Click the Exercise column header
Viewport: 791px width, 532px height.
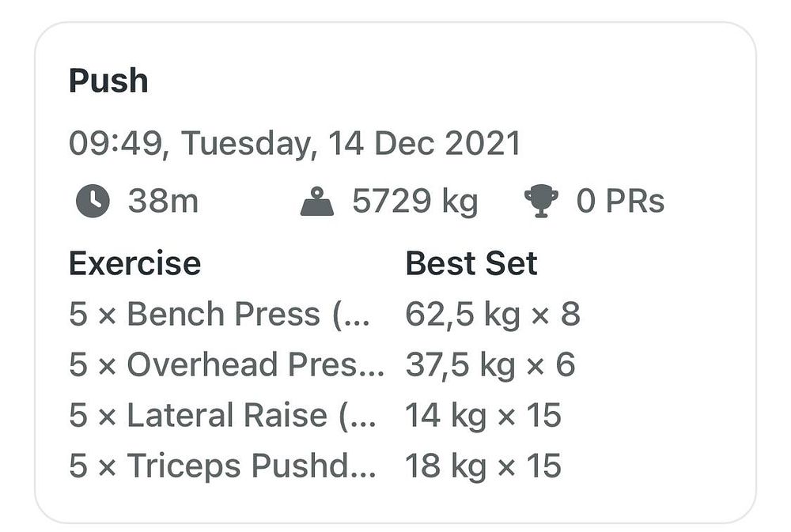(x=134, y=263)
